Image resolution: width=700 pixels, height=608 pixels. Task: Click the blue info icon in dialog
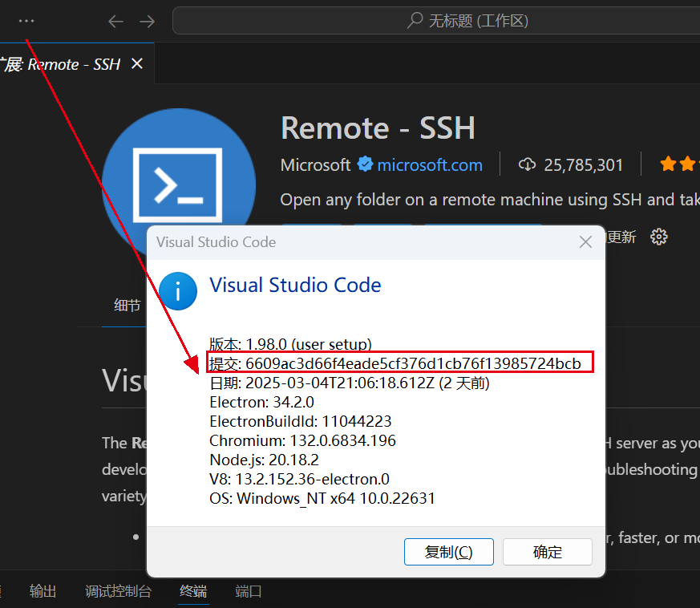point(178,291)
